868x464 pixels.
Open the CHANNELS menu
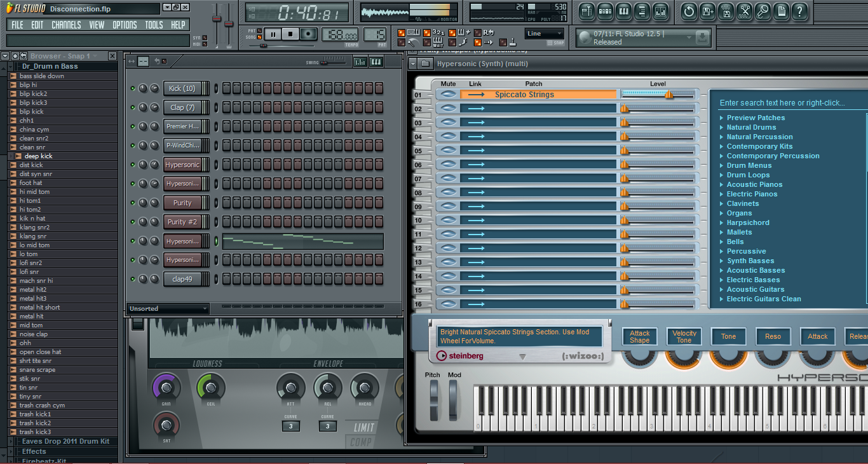click(66, 25)
